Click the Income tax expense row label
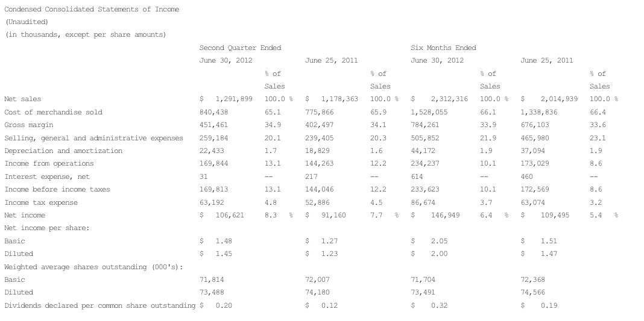 coord(41,202)
